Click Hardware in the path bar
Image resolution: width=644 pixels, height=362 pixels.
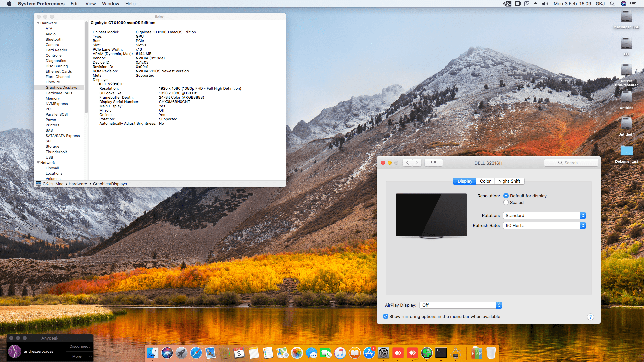[78, 184]
